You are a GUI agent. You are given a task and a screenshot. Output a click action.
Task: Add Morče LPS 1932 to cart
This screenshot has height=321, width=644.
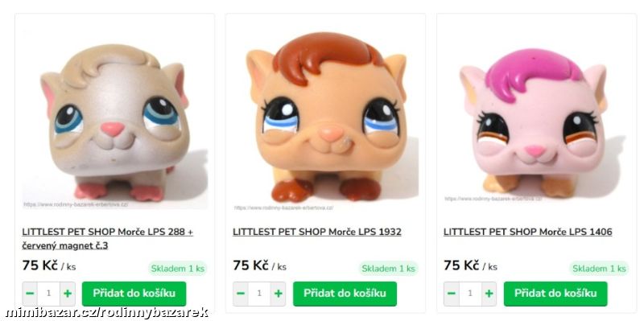click(345, 294)
